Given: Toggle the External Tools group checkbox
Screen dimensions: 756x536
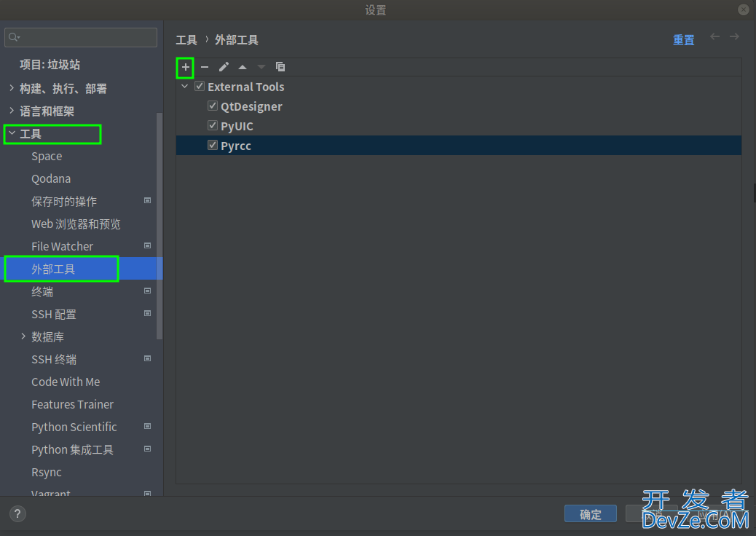Looking at the screenshot, I should [200, 86].
